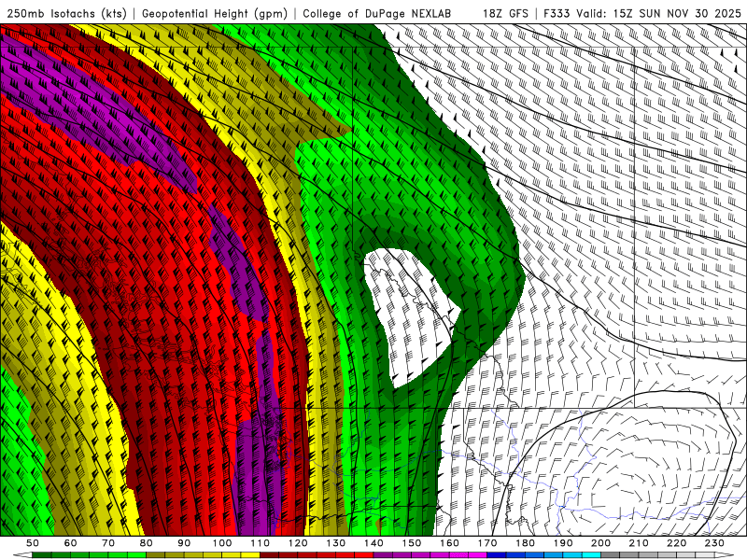Click the left arrow end of color scale

click(22, 555)
